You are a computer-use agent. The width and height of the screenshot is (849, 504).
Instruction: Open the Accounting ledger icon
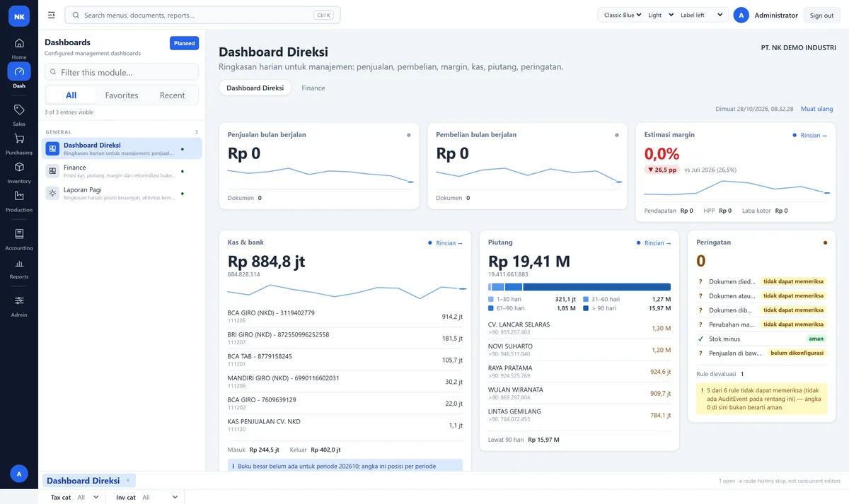coord(19,234)
